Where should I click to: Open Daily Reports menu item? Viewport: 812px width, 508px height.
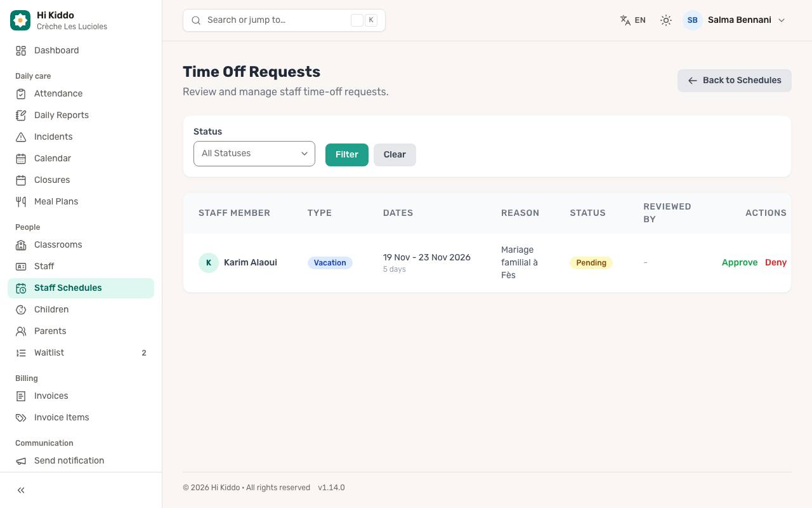[81, 115]
